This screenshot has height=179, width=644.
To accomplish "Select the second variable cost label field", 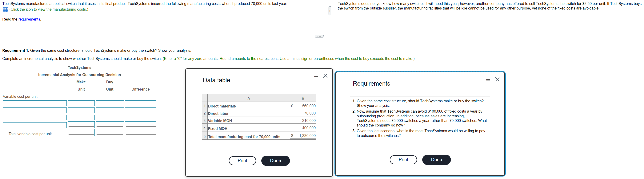I will 35,110.
